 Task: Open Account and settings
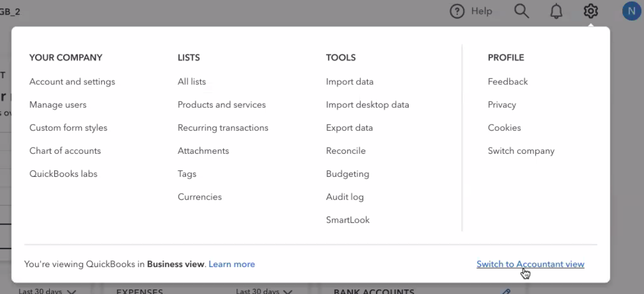[x=72, y=81]
